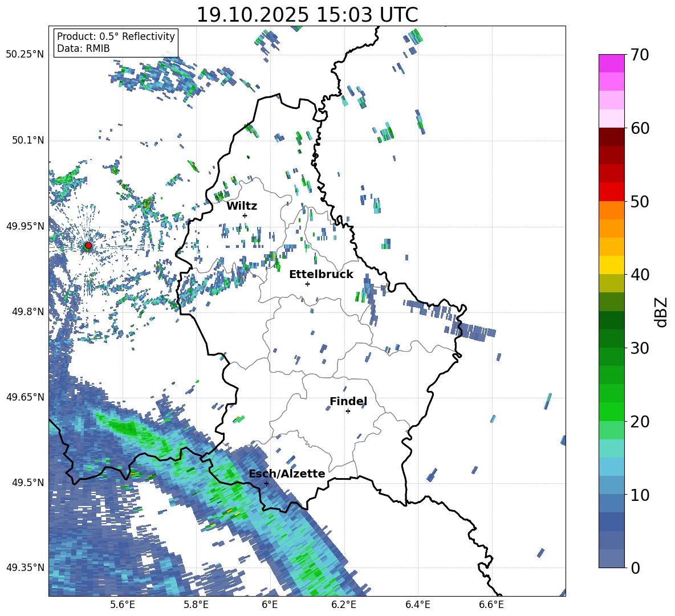This screenshot has height=616, width=675.
Task: Click the 5.6°E longitude label
Action: click(122, 605)
